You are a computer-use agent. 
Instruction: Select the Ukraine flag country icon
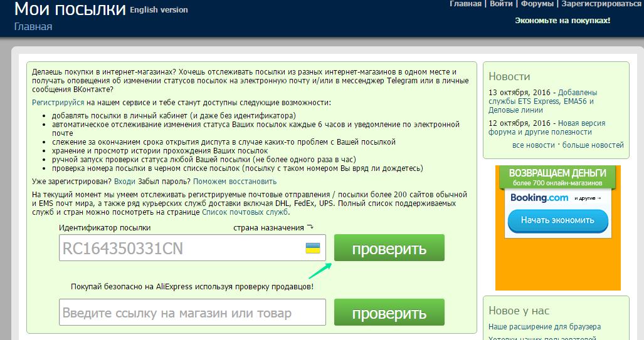[x=313, y=247]
